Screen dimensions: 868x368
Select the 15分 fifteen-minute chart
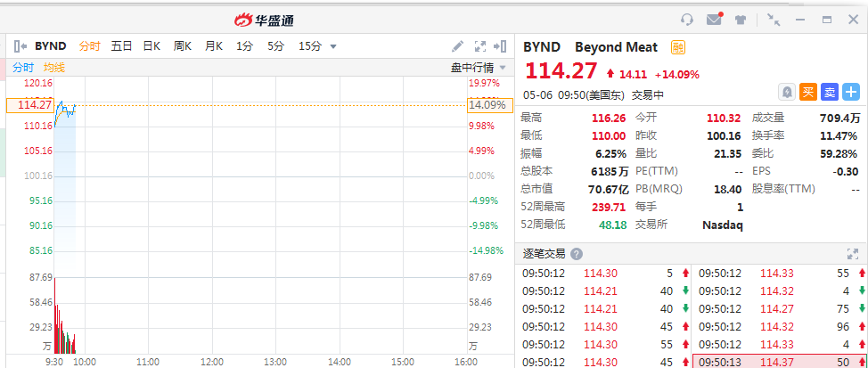coord(309,46)
